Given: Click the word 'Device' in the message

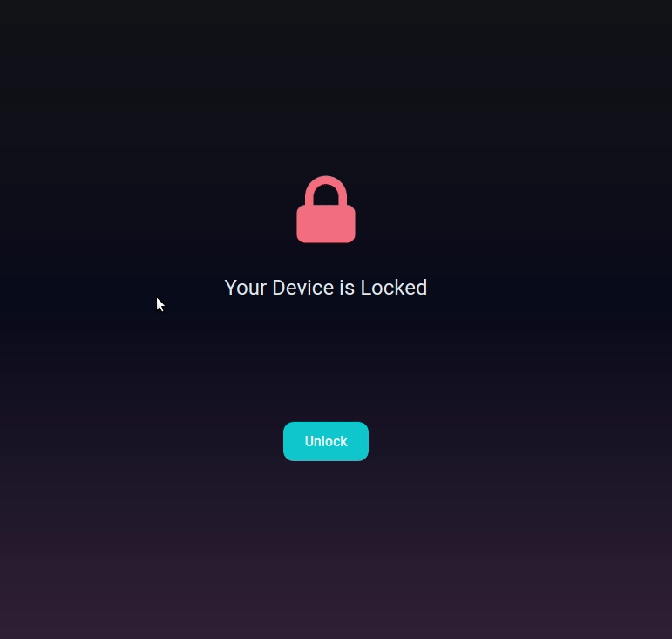Looking at the screenshot, I should (303, 287).
